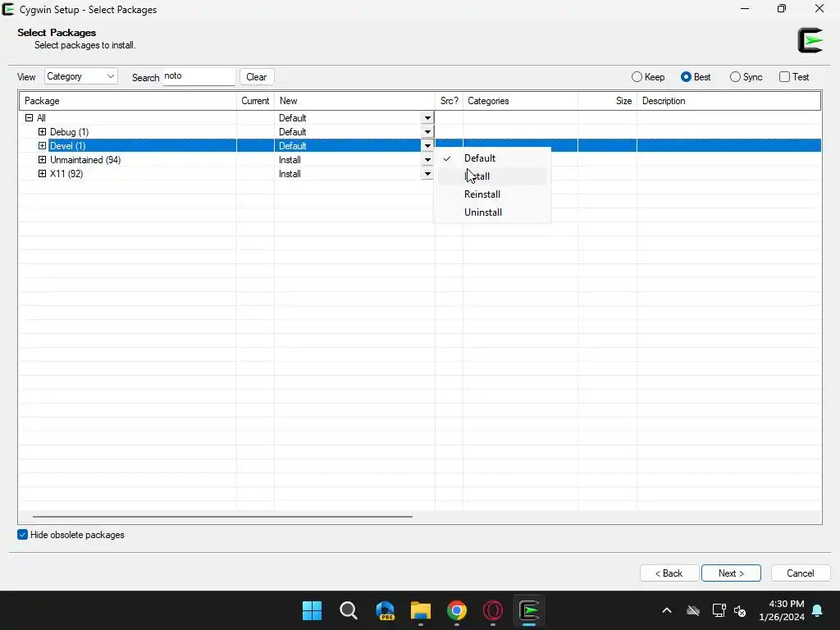Screen dimensions: 840x630
Task: Show hidden system tray icons
Action: click(x=667, y=610)
